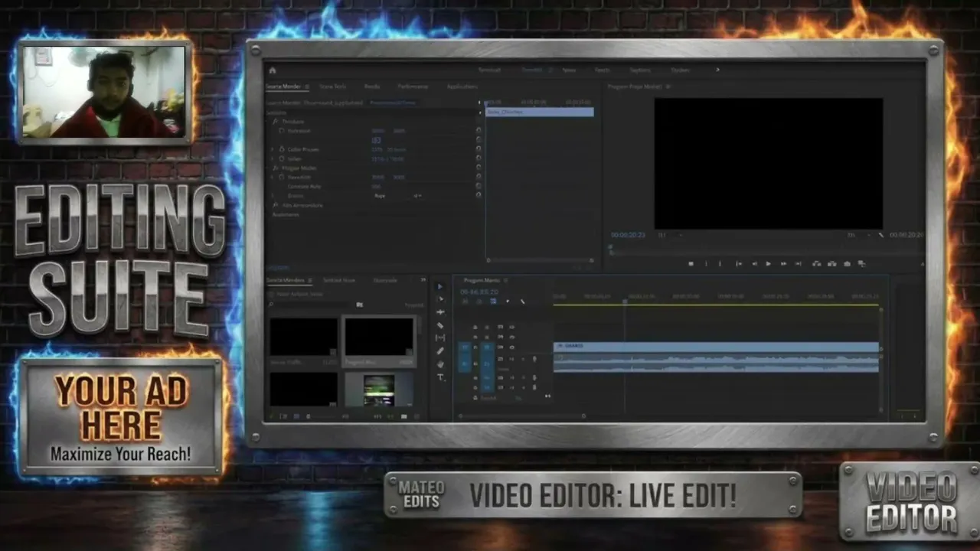Click the highlighted blue value in Effect Controls
This screenshot has height=551, width=980.
pyautogui.click(x=376, y=140)
